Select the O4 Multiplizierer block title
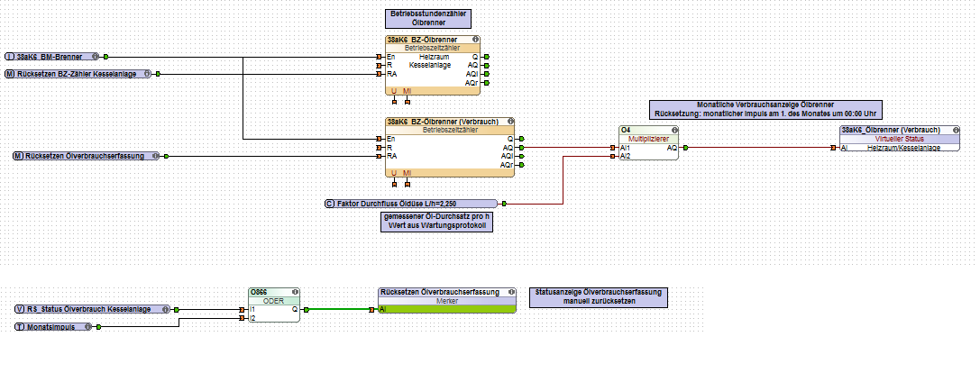 tap(627, 130)
